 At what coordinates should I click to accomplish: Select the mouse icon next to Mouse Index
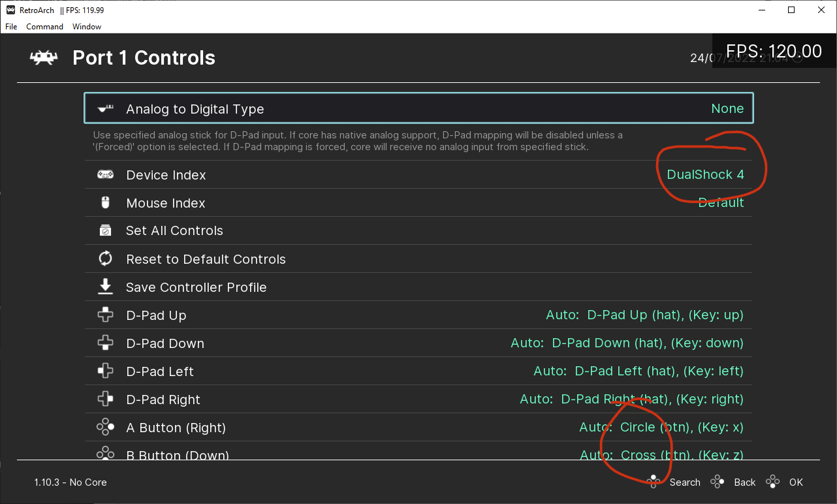click(106, 202)
